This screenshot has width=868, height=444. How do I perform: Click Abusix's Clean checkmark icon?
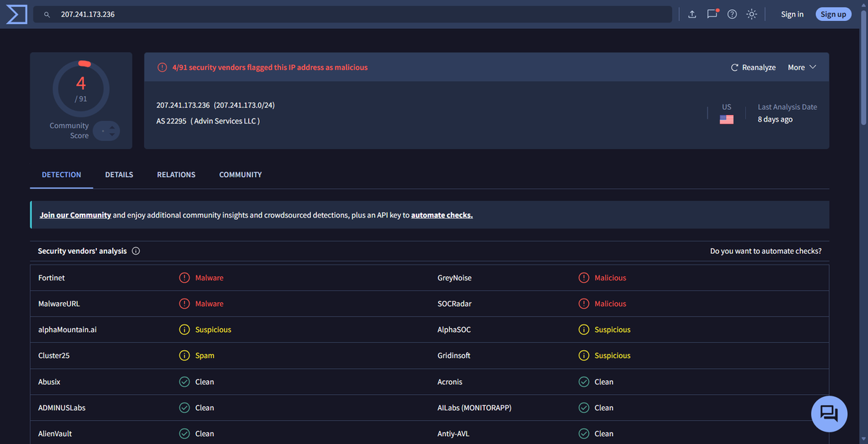(x=184, y=382)
